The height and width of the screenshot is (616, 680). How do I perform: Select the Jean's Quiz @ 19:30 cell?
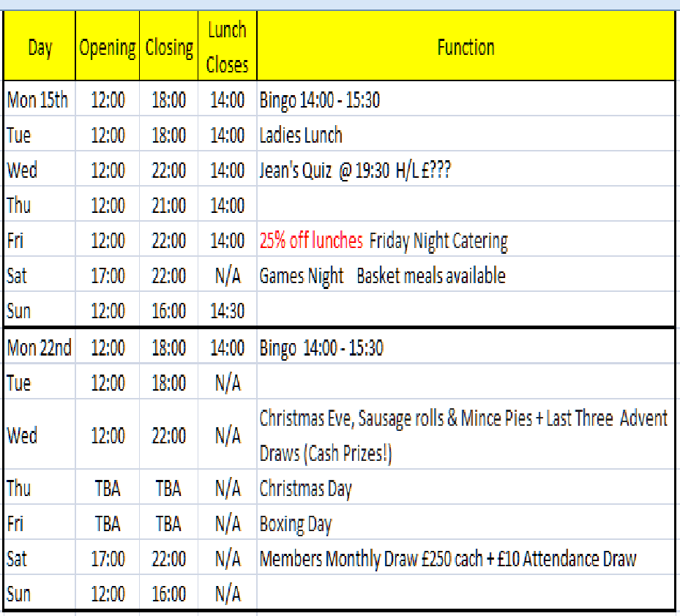(x=355, y=170)
